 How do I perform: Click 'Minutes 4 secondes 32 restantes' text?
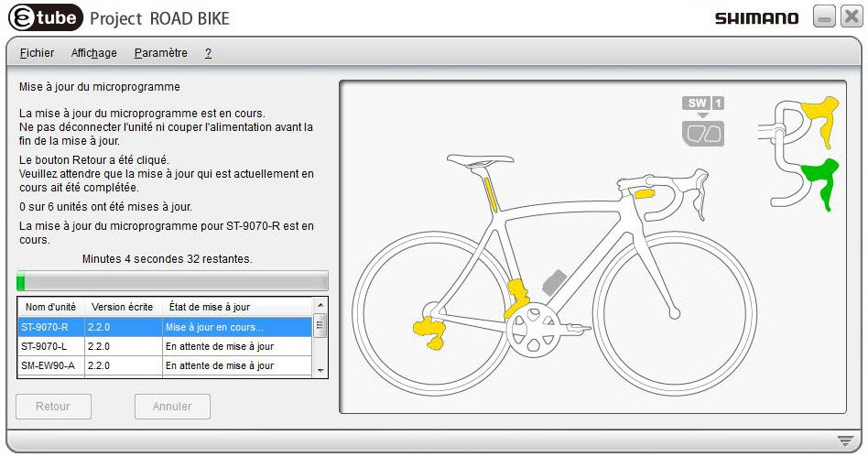168,258
